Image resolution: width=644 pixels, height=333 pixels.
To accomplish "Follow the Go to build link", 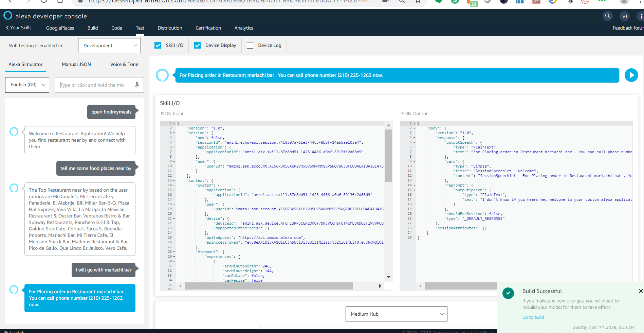I will coord(533,317).
